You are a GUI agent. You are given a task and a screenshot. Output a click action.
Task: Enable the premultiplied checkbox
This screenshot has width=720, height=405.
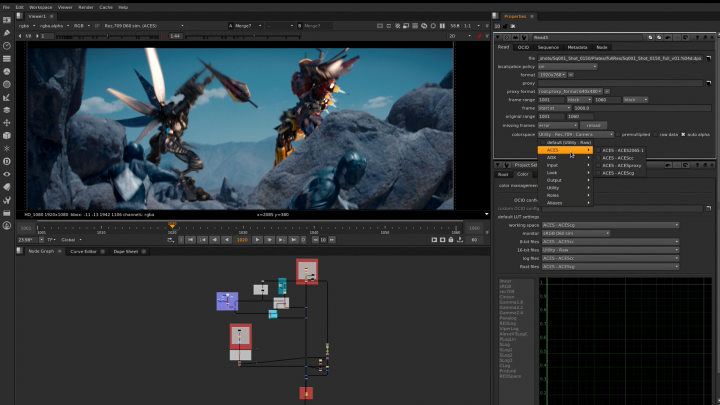tap(619, 134)
